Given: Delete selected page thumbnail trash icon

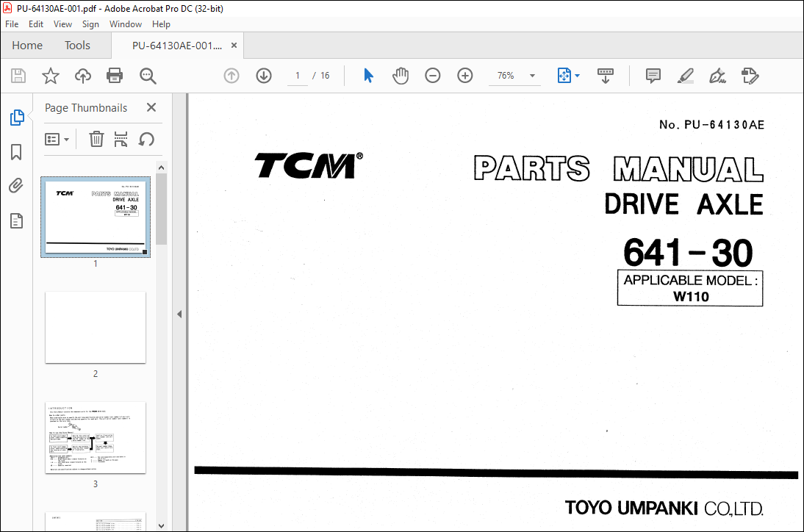Looking at the screenshot, I should (96, 139).
